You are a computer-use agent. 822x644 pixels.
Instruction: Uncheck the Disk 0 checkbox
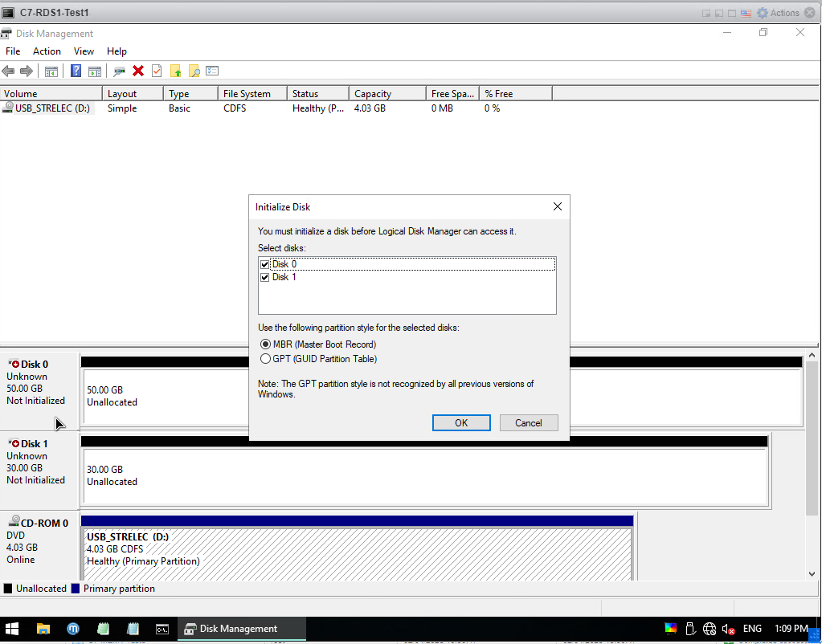[264, 264]
